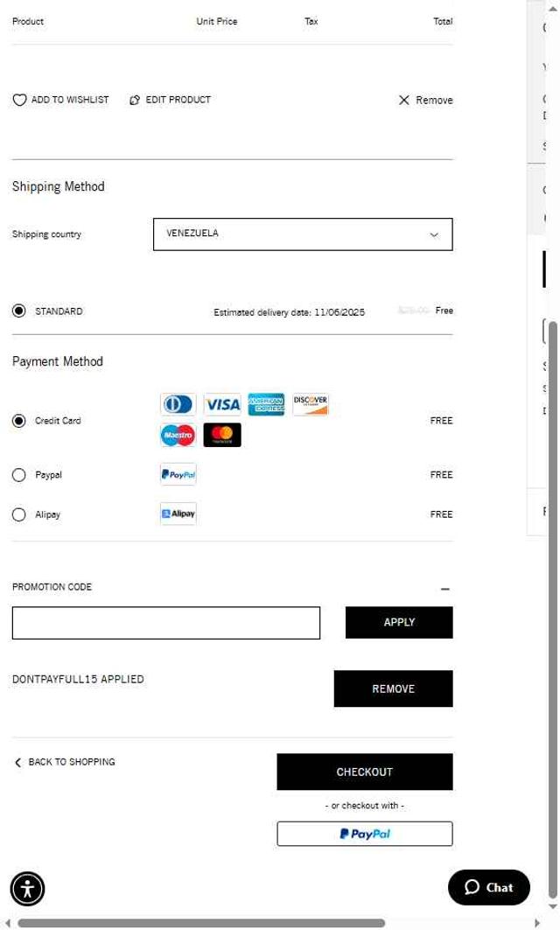
Task: Select Credit Card payment option
Action: click(x=19, y=421)
